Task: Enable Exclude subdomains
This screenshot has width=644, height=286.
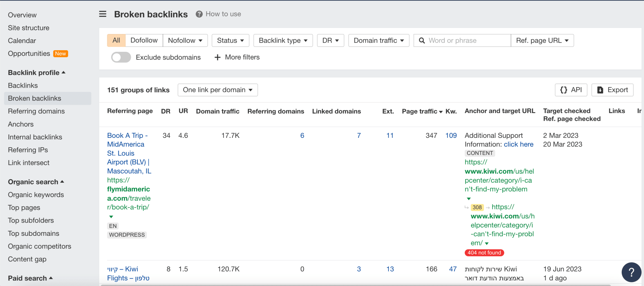Action: (x=121, y=57)
